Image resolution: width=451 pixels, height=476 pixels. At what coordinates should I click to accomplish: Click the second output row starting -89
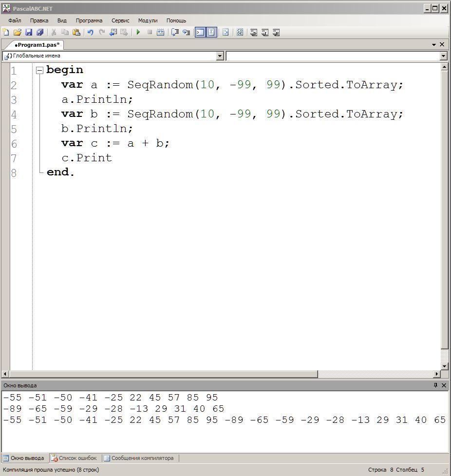(113, 409)
